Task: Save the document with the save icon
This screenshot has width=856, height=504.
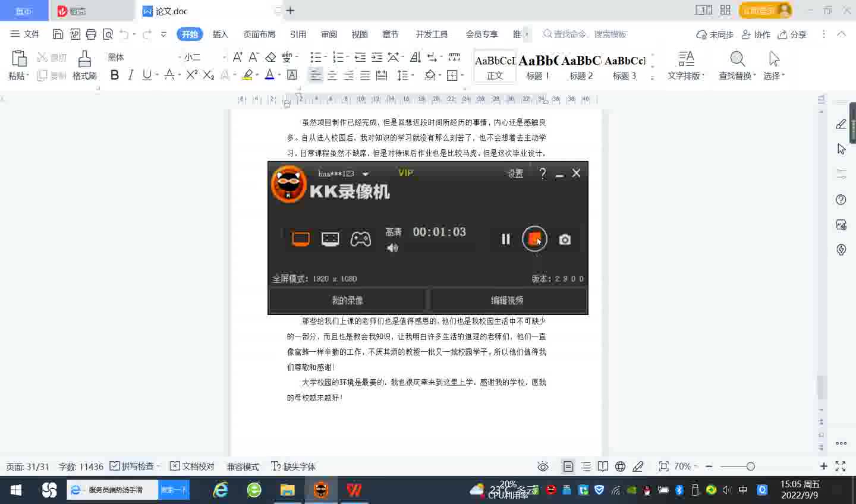Action: coord(58,34)
